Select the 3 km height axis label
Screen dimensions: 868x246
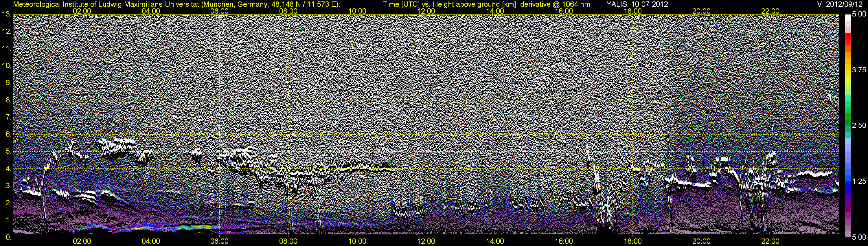(x=8, y=186)
